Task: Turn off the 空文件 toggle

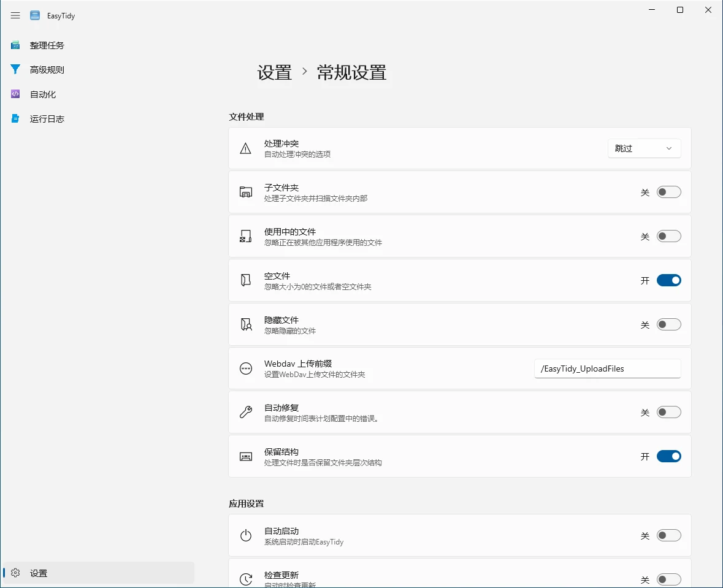Action: pyautogui.click(x=668, y=280)
